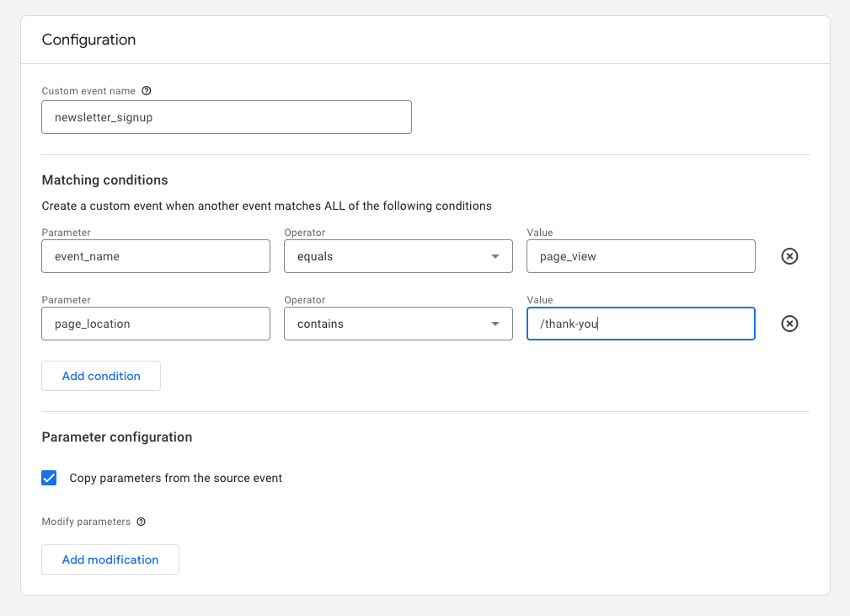Select the page_view value field

(640, 256)
